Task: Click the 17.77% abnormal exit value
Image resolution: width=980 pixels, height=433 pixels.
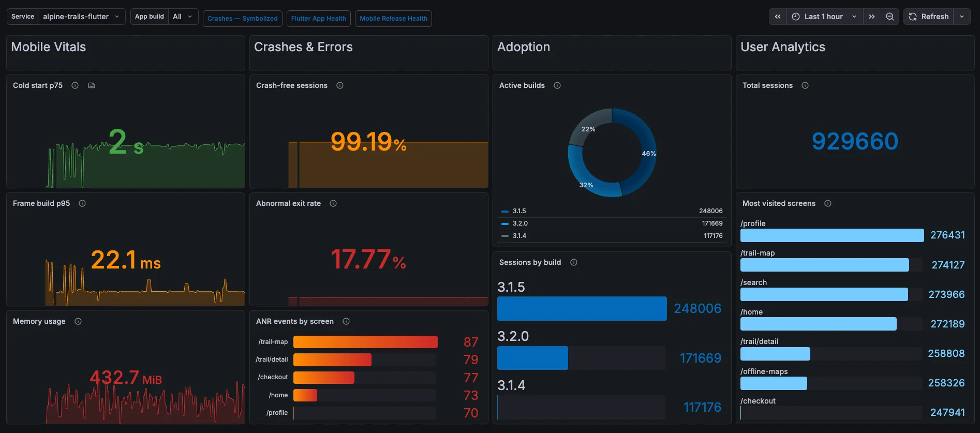Action: click(x=368, y=260)
